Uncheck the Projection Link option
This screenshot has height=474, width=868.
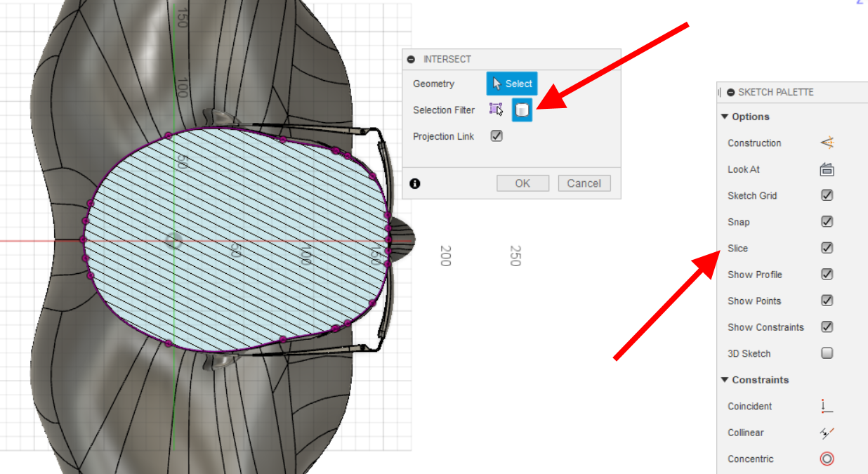[497, 136]
